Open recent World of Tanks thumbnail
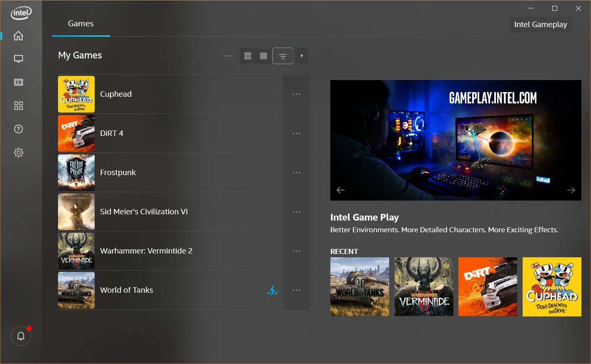The width and height of the screenshot is (591, 364). pos(360,286)
